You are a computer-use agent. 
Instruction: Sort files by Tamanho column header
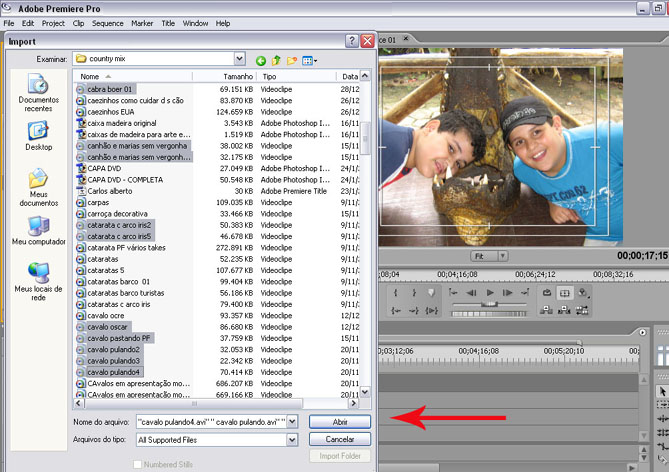point(238,76)
